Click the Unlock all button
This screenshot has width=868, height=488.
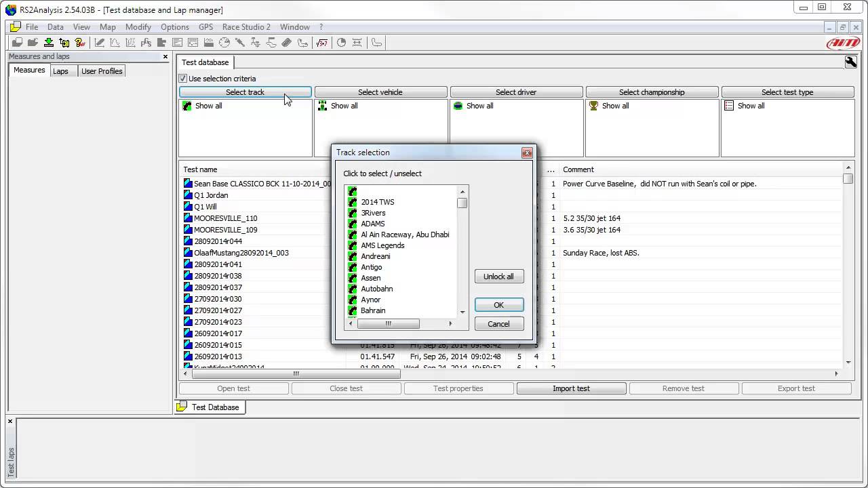[498, 277]
